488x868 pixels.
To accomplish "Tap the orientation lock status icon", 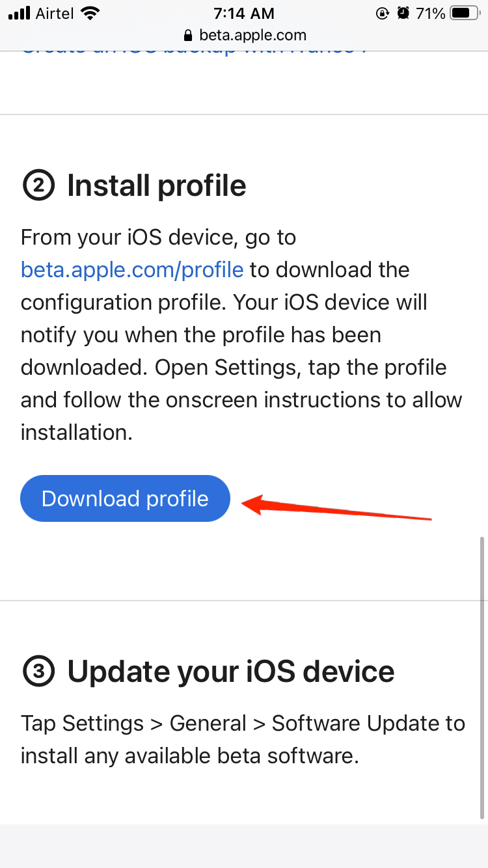I will pyautogui.click(x=383, y=13).
